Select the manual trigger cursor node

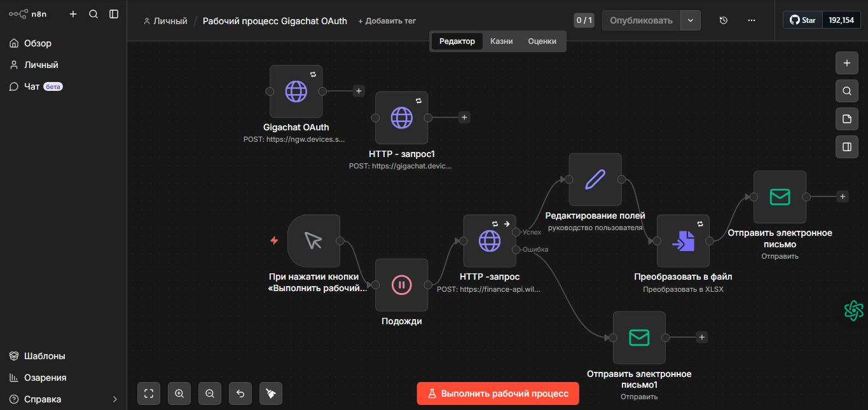click(x=313, y=241)
